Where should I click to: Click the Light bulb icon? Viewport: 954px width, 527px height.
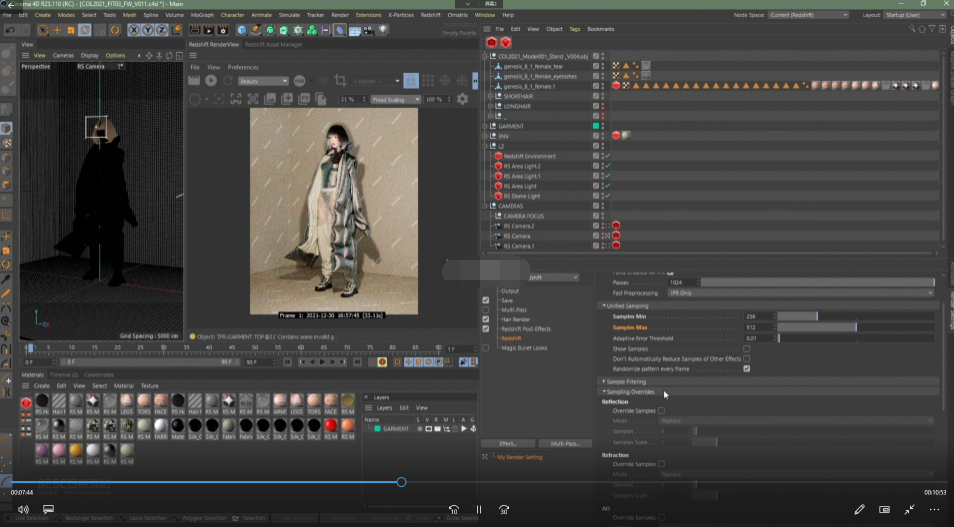(383, 30)
